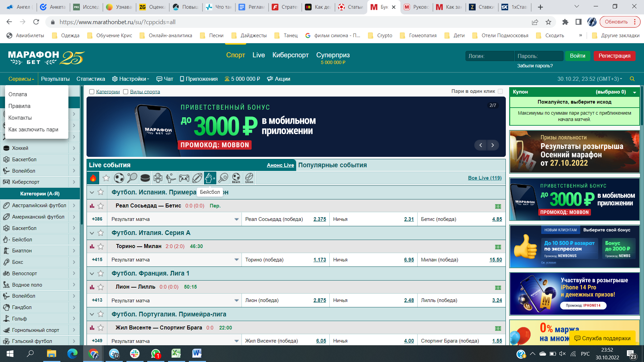Collapse the Футбол. Италия. Серия А chevron
The width and height of the screenshot is (644, 362).
[92, 233]
